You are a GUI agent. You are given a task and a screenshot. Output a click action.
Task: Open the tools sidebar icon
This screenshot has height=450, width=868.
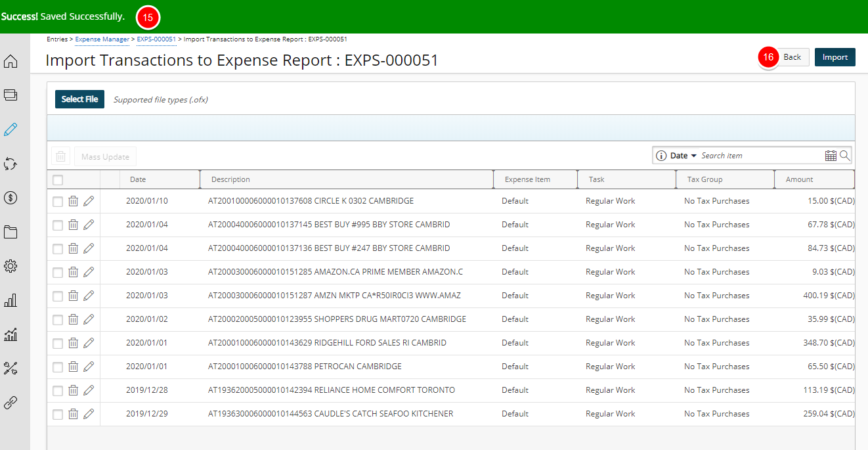click(x=11, y=369)
